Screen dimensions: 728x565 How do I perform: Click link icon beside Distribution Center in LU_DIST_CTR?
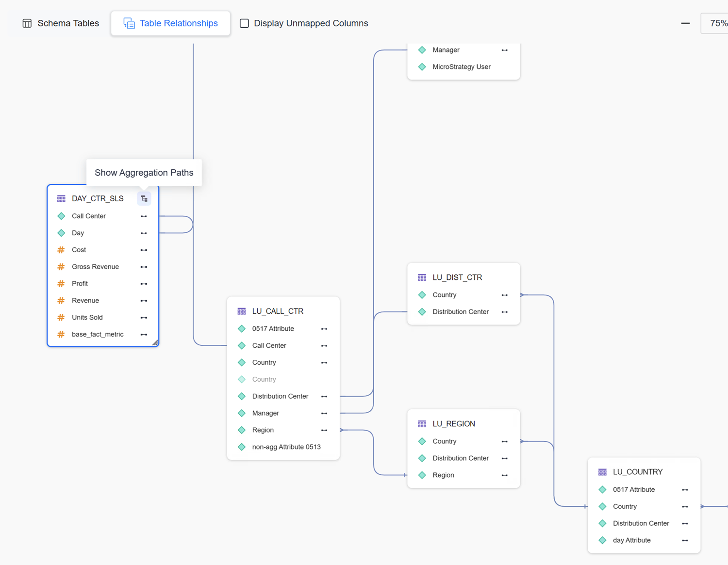point(505,312)
